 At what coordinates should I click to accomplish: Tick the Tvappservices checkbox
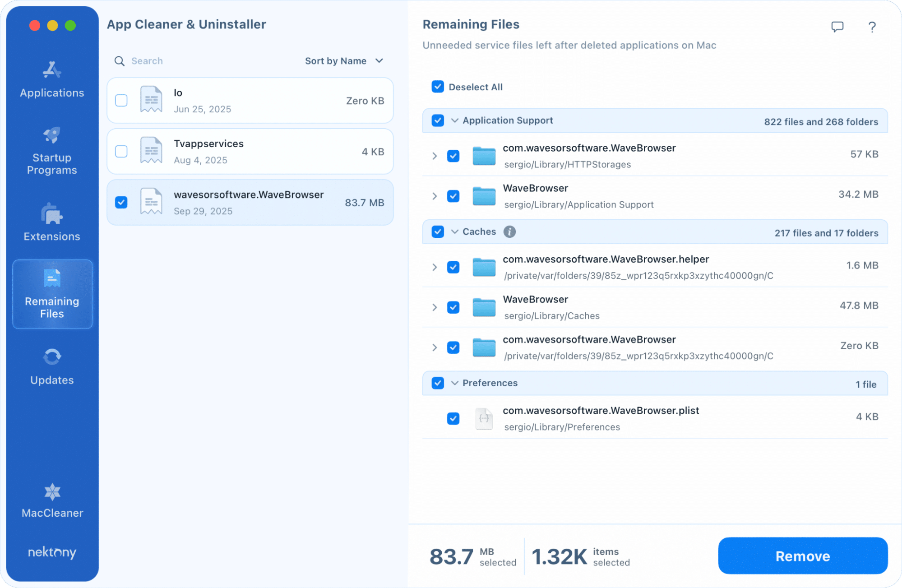click(x=121, y=151)
